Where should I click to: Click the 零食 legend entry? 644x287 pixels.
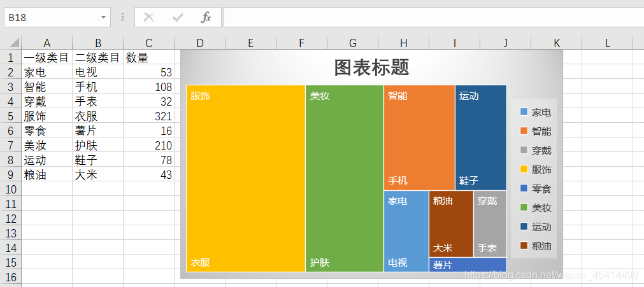[x=536, y=189]
